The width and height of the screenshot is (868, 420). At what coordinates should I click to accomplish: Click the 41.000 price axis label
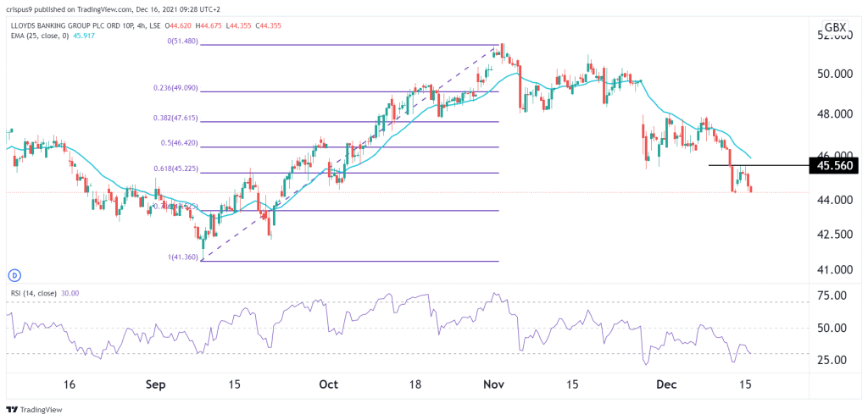[x=836, y=270]
